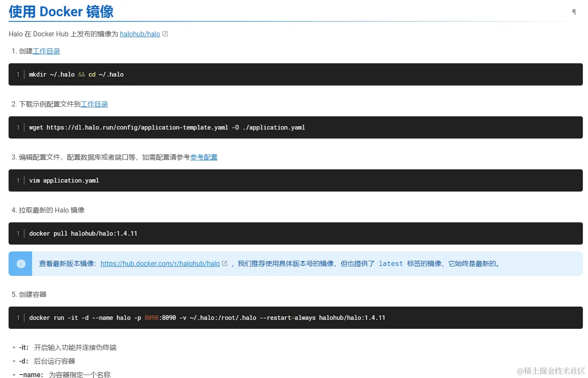Click the vim application.yaml command
588x378 pixels.
(x=64, y=180)
